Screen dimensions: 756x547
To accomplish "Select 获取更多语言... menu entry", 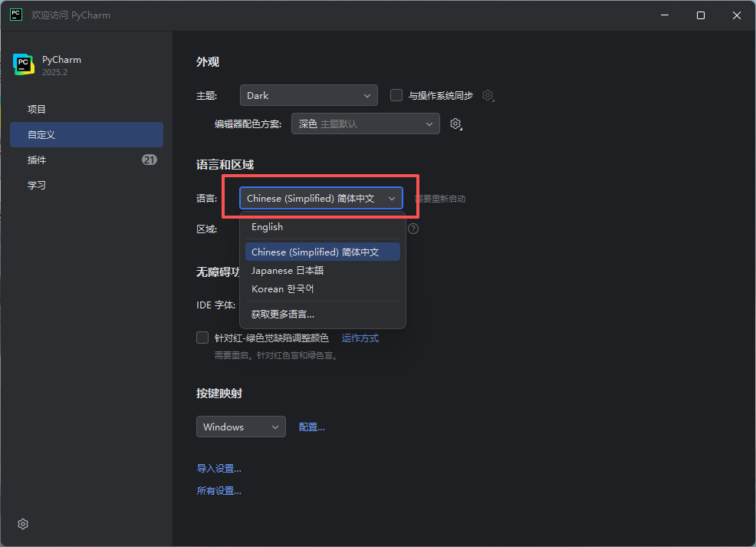I will (x=323, y=315).
